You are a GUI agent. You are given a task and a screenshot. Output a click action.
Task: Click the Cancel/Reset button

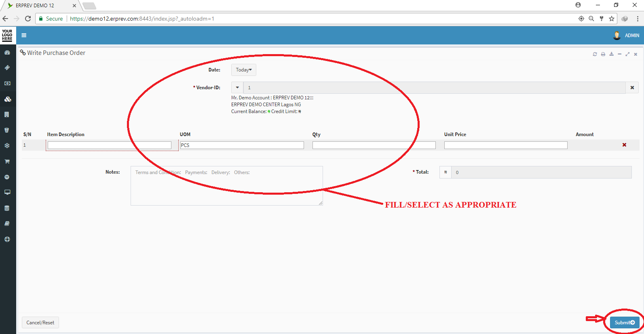pos(40,322)
